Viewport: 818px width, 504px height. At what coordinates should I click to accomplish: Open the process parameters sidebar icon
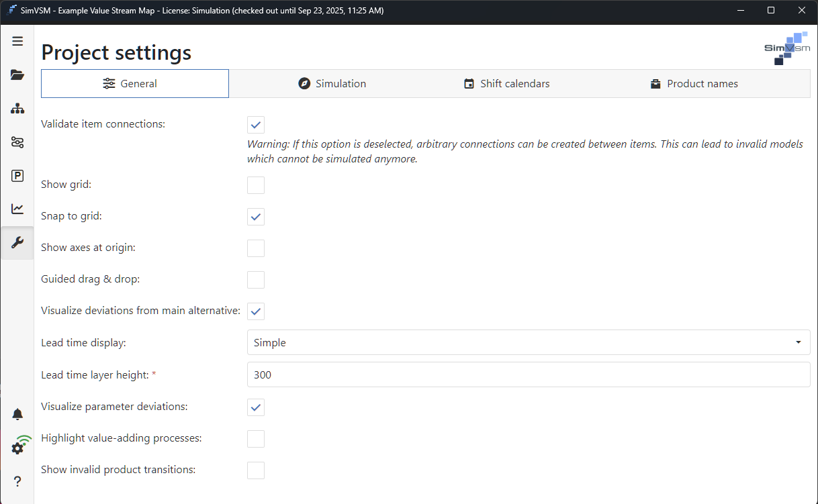tap(17, 142)
